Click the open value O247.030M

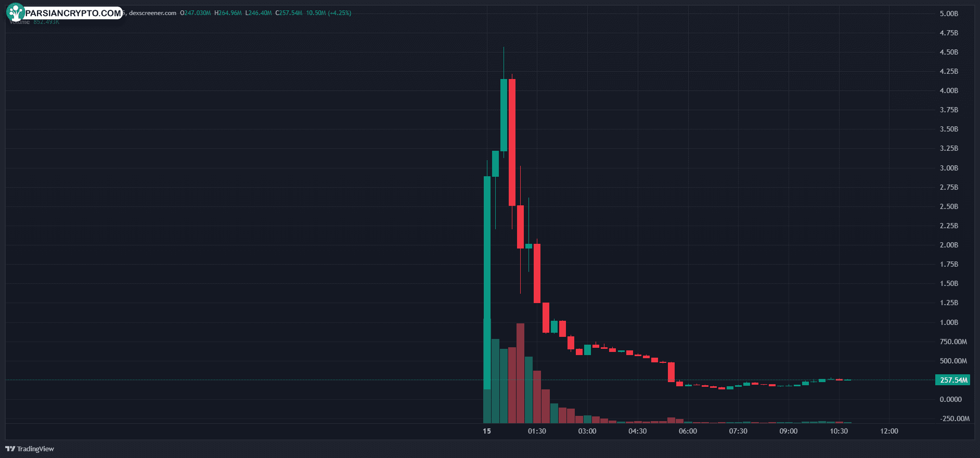[196, 13]
